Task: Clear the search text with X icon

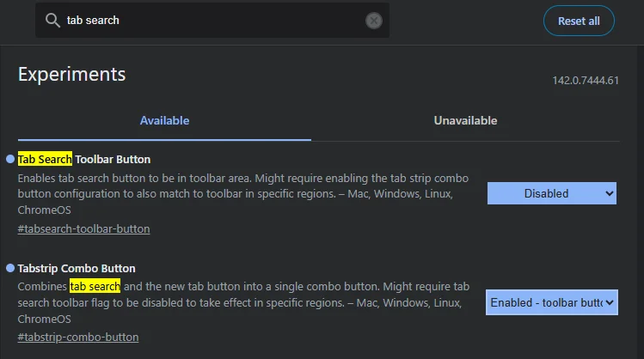Action: [373, 21]
